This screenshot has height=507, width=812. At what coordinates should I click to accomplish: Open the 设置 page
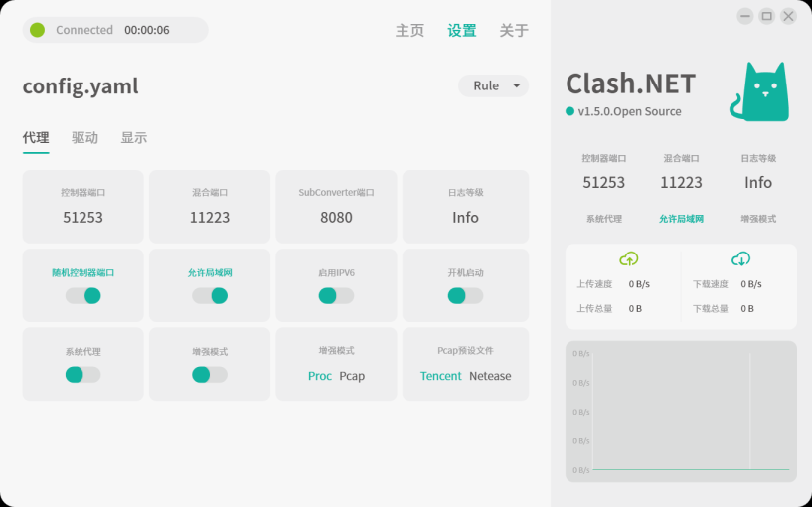pos(462,31)
